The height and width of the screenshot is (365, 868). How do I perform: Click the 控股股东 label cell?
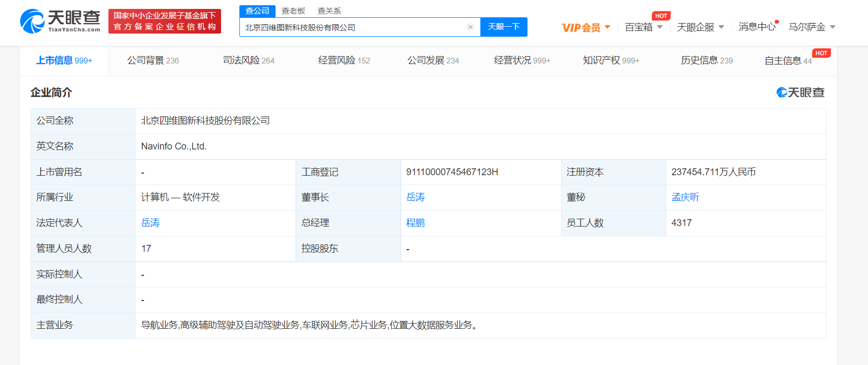coord(348,249)
